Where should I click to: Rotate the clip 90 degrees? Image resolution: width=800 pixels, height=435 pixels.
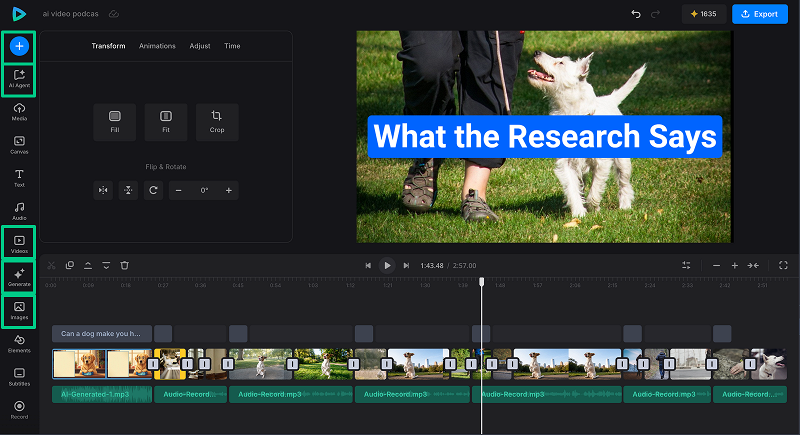click(153, 190)
